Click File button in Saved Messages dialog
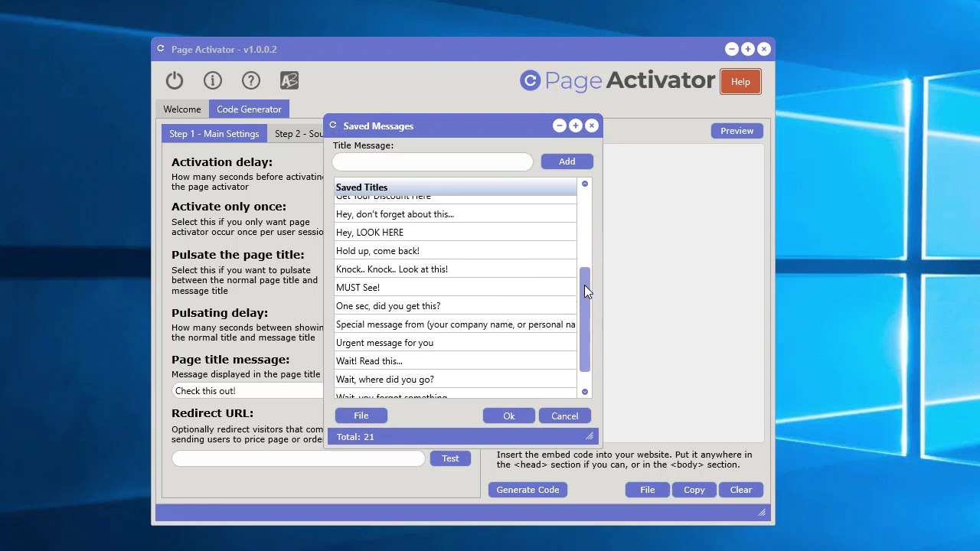This screenshot has width=980, height=551. (x=361, y=416)
